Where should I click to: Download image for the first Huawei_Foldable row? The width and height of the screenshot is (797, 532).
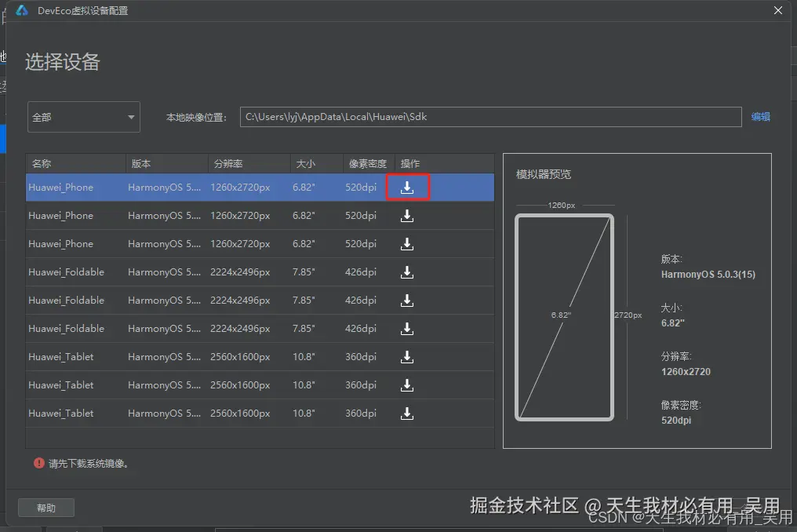pos(407,272)
